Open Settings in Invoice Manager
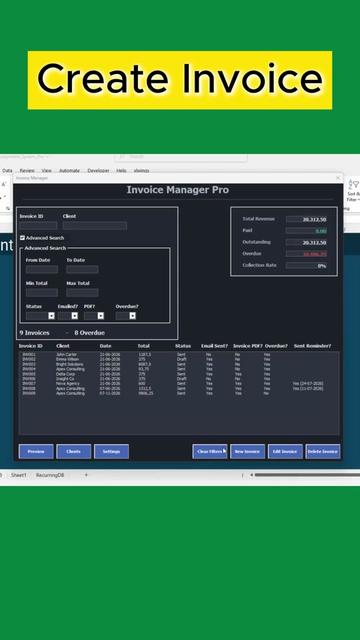Viewport: 360px width, 640px height. (111, 451)
